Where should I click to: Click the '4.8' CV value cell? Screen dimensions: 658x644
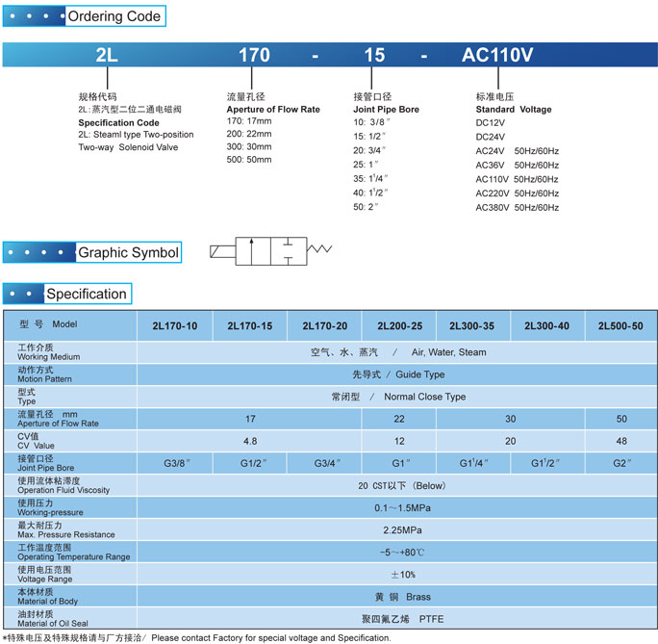250,441
